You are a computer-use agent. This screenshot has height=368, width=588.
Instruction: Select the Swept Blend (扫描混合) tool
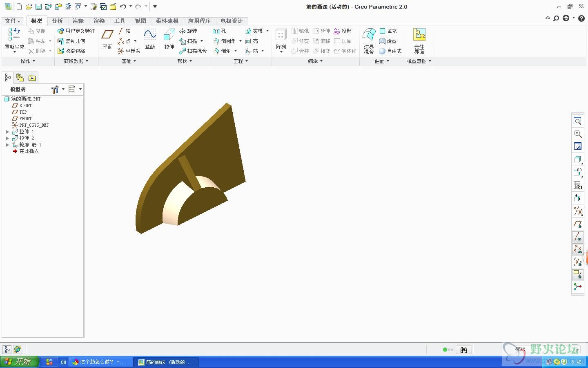(193, 51)
